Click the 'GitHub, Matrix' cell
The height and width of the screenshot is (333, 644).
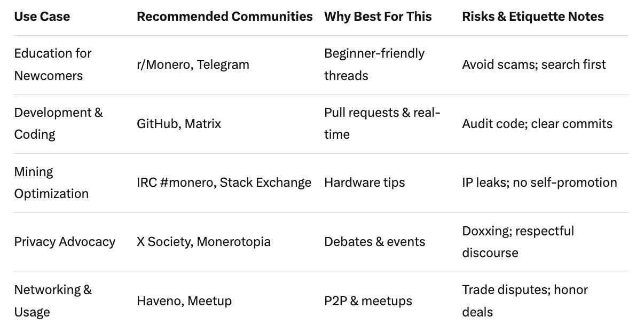(x=178, y=124)
